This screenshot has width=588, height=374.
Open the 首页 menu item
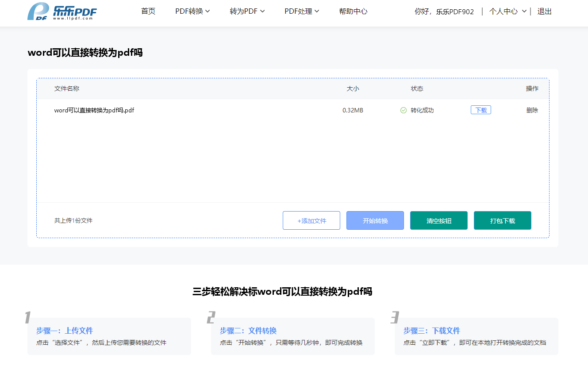coord(148,12)
